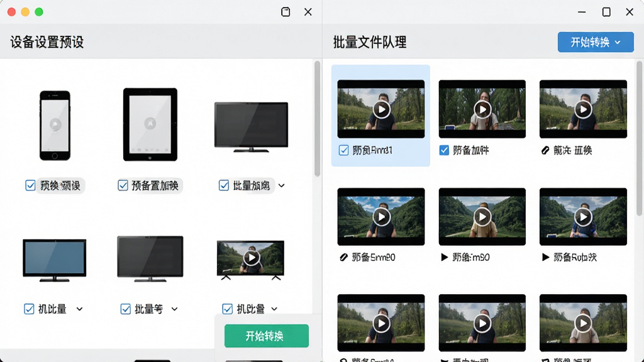
Task: Uncheck the highlighted first video's checkbox
Action: pyautogui.click(x=344, y=150)
